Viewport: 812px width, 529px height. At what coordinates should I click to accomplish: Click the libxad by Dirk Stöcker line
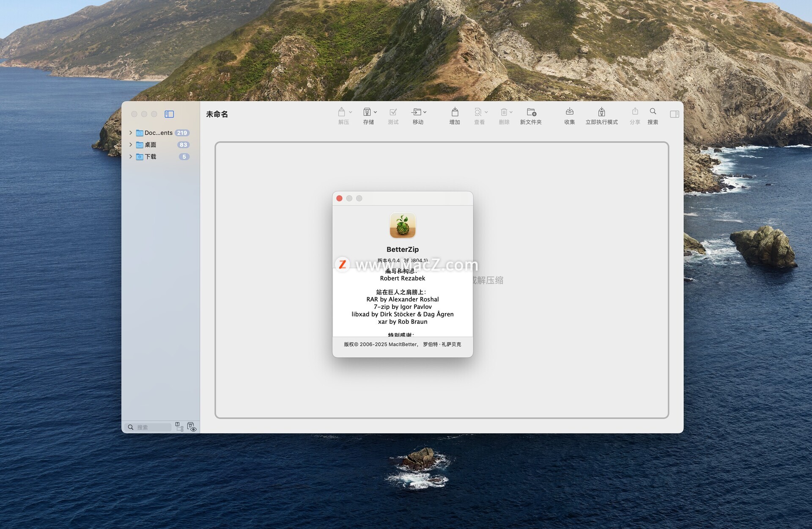click(x=403, y=314)
